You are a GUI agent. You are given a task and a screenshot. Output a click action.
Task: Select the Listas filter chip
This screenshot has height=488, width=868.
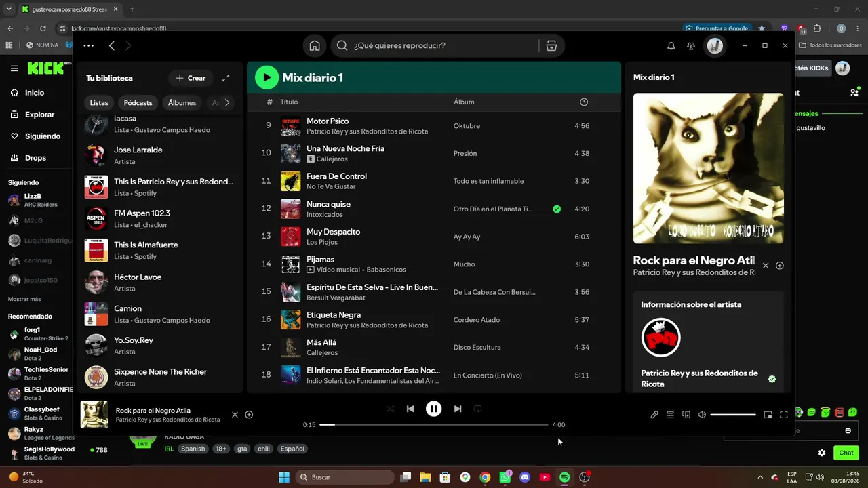point(99,103)
